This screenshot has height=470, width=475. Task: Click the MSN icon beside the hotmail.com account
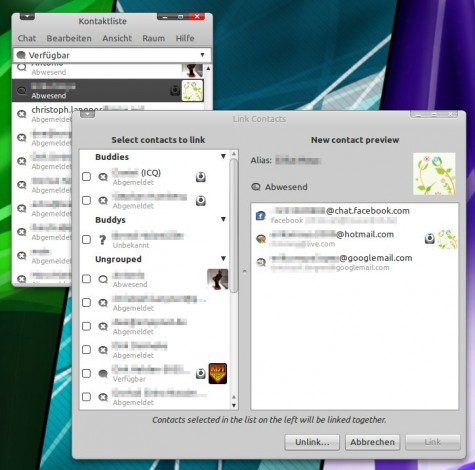pyautogui.click(x=261, y=239)
